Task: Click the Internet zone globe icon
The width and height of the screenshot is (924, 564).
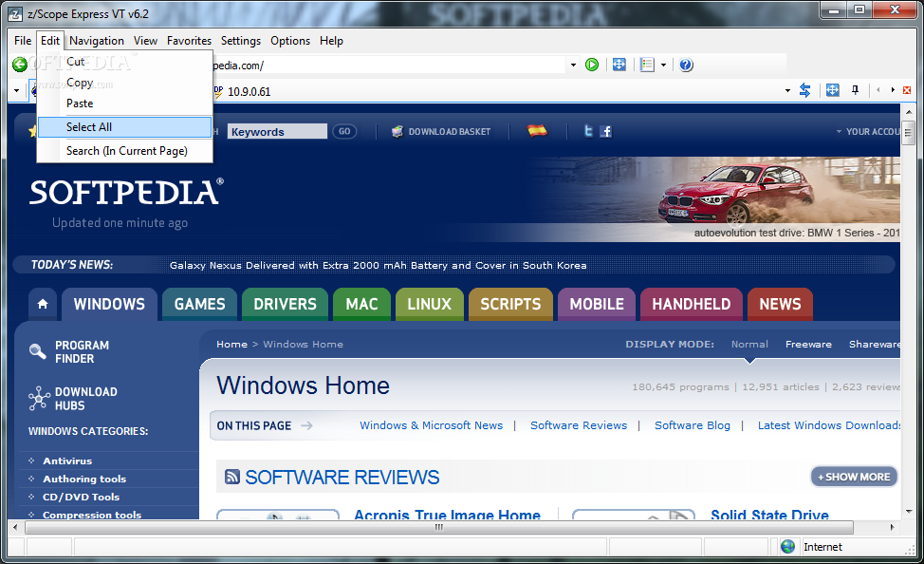Action: coord(788,547)
